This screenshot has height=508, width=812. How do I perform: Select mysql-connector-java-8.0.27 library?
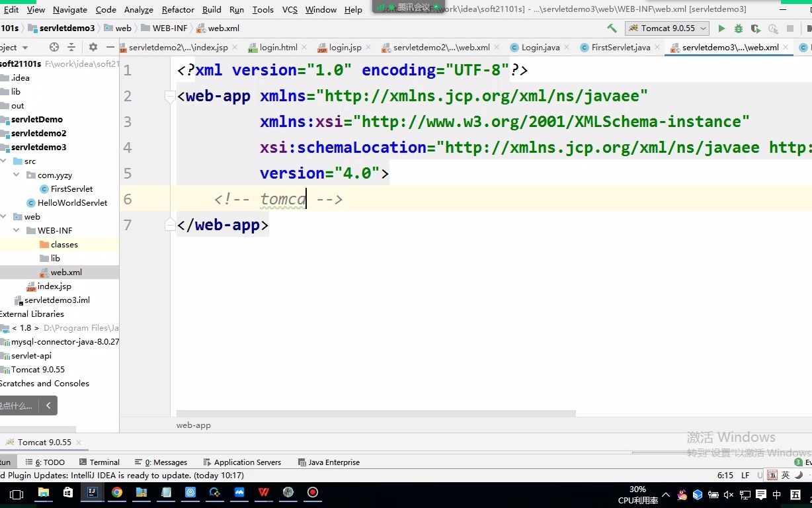[65, 342]
